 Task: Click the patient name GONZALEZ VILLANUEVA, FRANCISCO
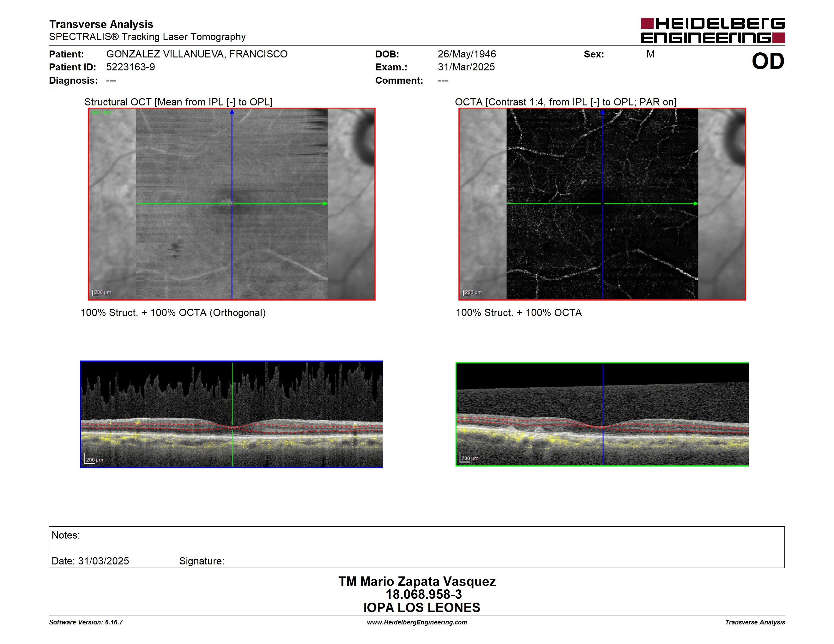pos(197,54)
